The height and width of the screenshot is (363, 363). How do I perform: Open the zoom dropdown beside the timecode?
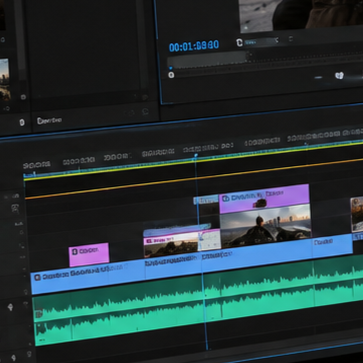click(262, 42)
